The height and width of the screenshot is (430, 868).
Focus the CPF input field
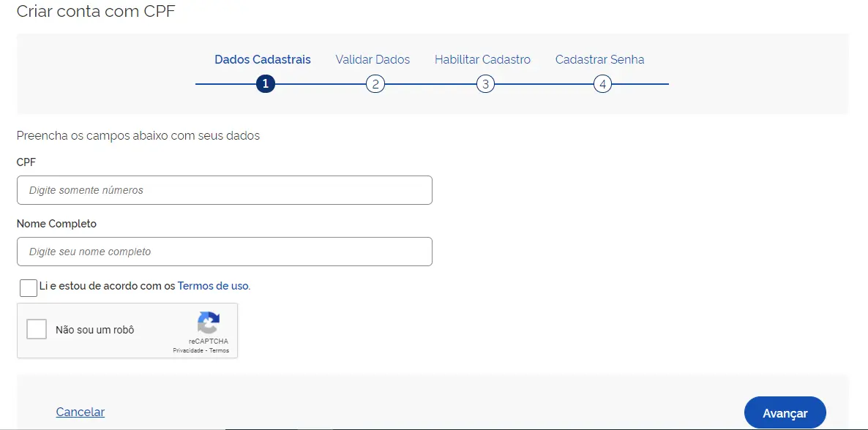point(224,190)
